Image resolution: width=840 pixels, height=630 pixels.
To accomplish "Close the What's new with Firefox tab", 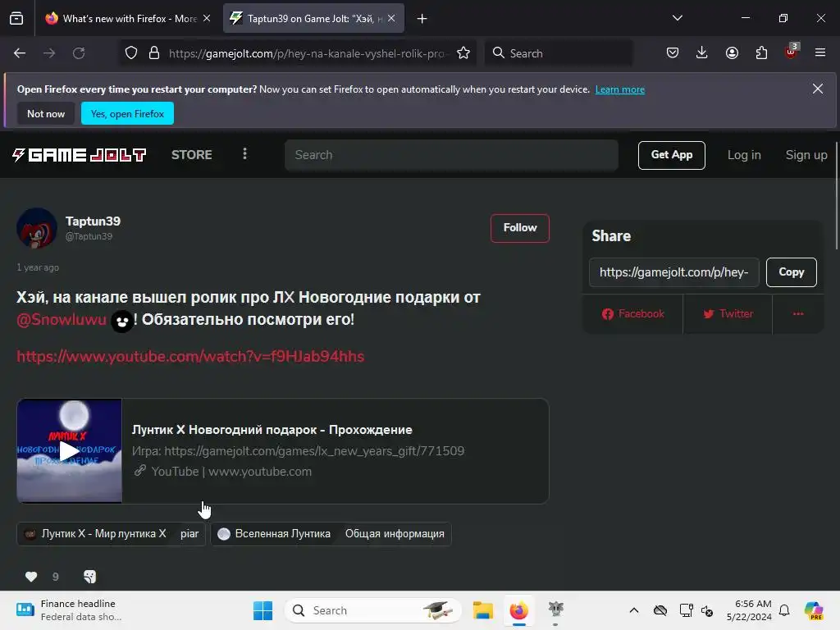I will (207, 18).
